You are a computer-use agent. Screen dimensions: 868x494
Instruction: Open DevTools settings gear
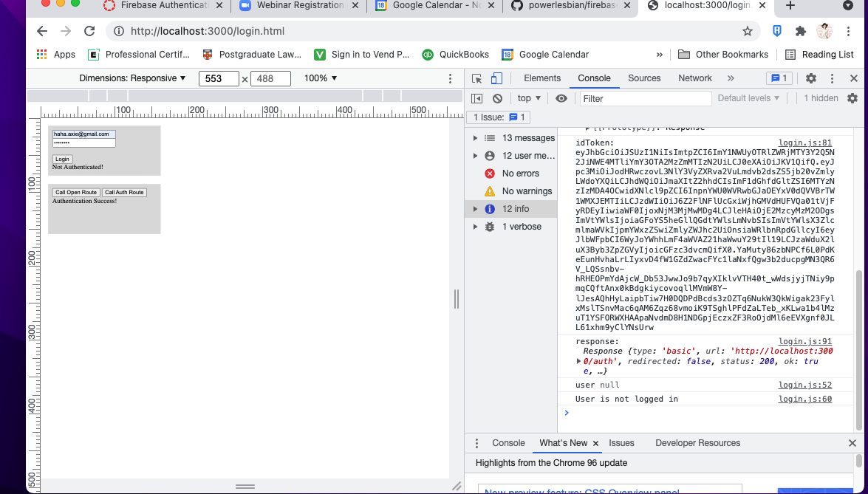pyautogui.click(x=810, y=78)
